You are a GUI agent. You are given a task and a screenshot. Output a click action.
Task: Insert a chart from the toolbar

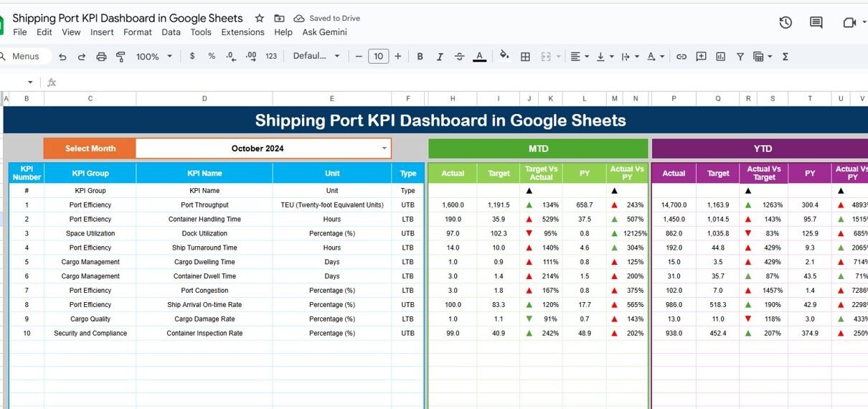click(x=720, y=57)
